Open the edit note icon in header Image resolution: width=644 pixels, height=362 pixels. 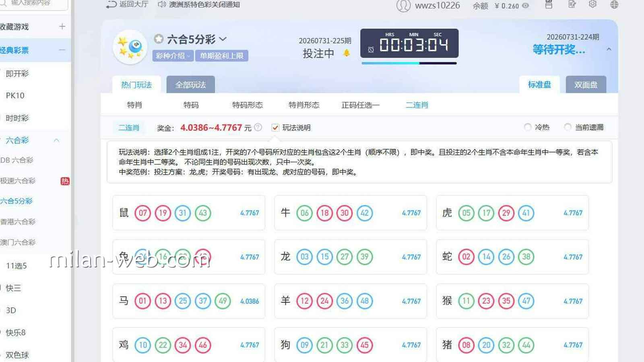pyautogui.click(x=572, y=4)
